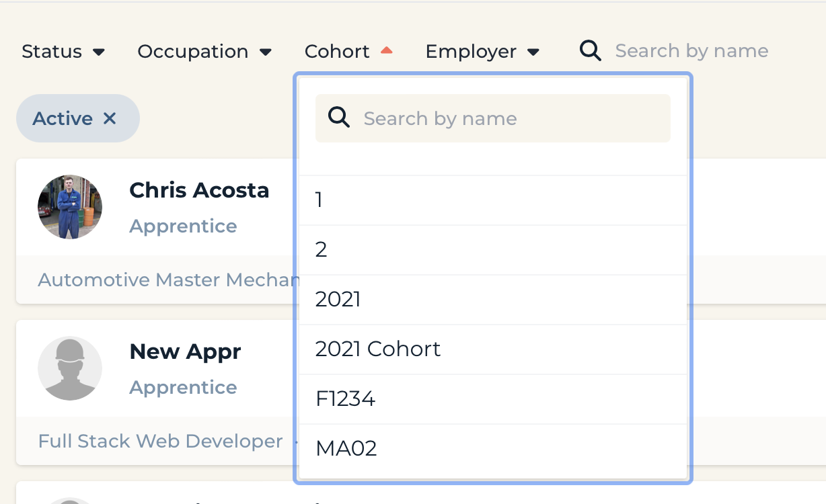This screenshot has height=504, width=826.
Task: Focus the main Search by name field
Action: coord(691,51)
